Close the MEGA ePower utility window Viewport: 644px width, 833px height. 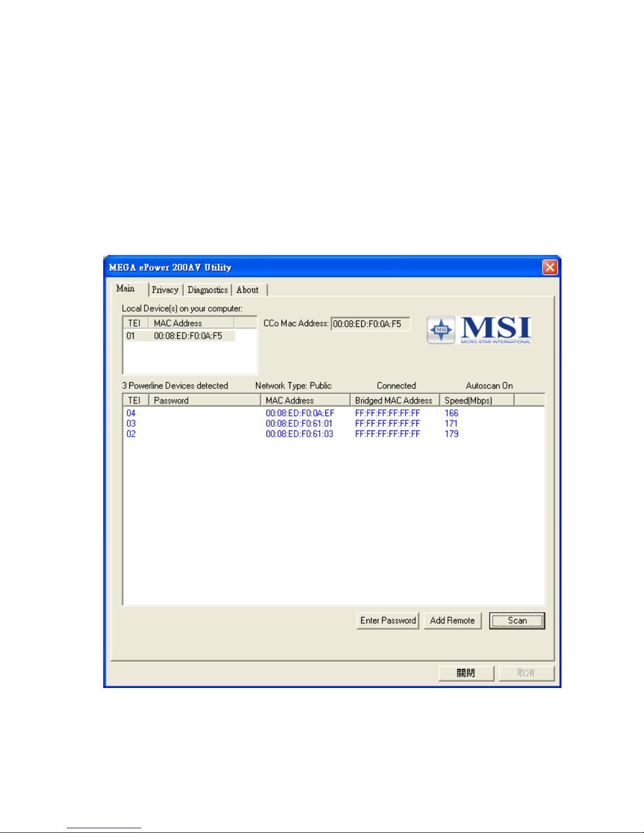(x=550, y=268)
